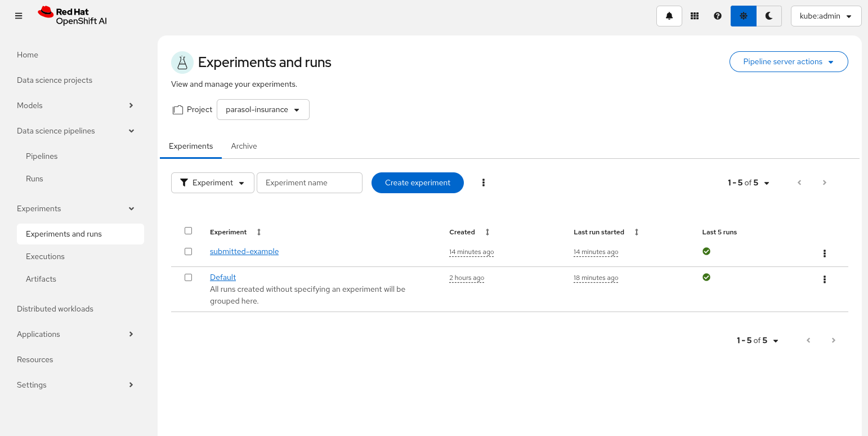Image resolution: width=868 pixels, height=436 pixels.
Task: Open the parasol-insurance project selector
Action: [x=263, y=109]
